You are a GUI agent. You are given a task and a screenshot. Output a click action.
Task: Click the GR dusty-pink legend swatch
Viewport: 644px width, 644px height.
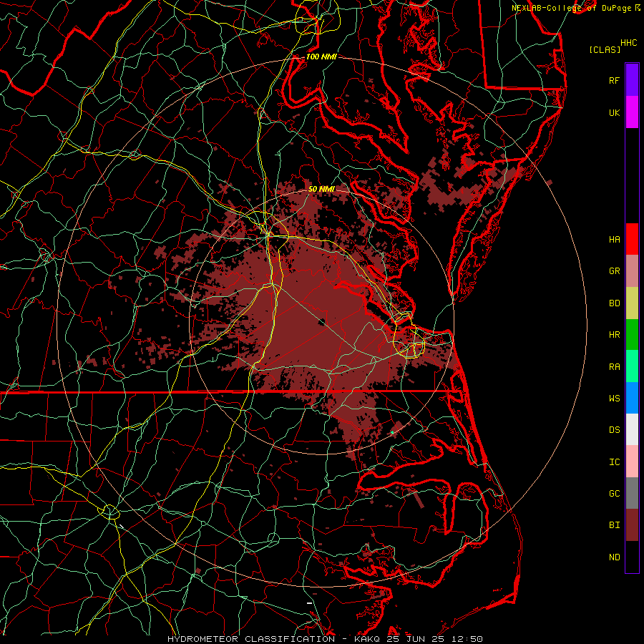[632, 271]
